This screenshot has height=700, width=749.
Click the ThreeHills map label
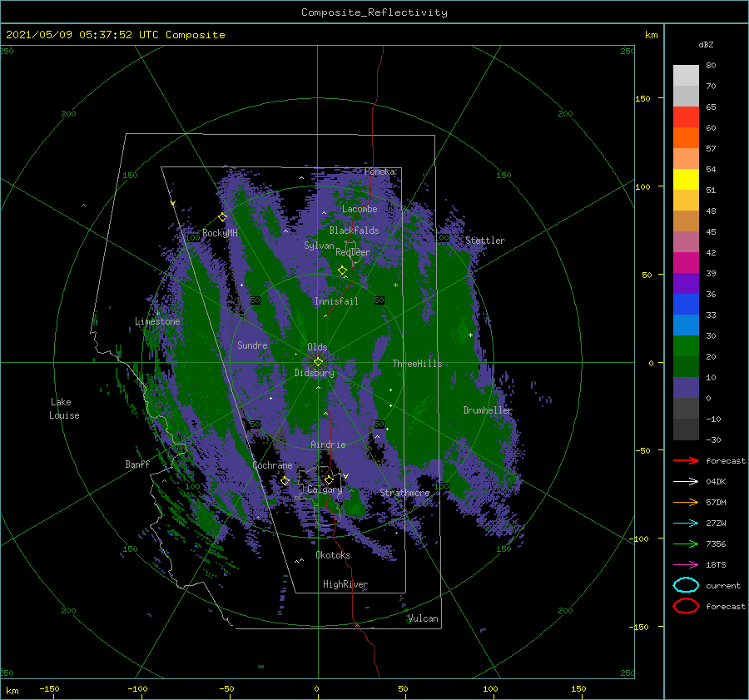tap(418, 364)
